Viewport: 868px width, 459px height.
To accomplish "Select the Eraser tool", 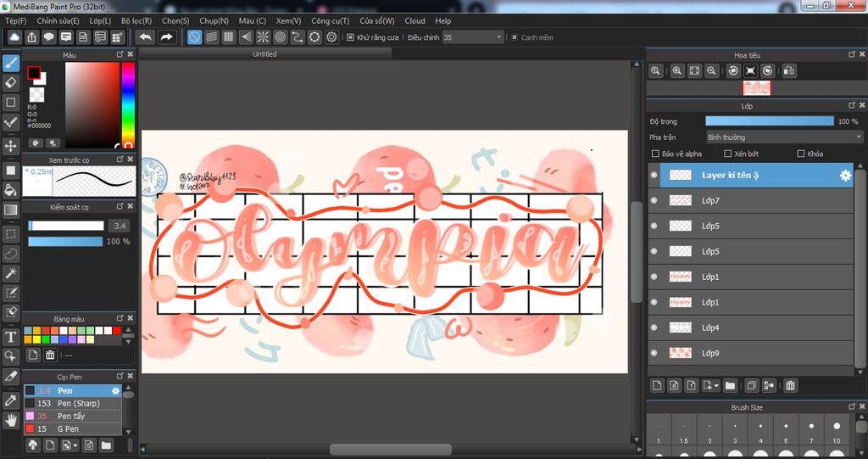I will point(10,82).
